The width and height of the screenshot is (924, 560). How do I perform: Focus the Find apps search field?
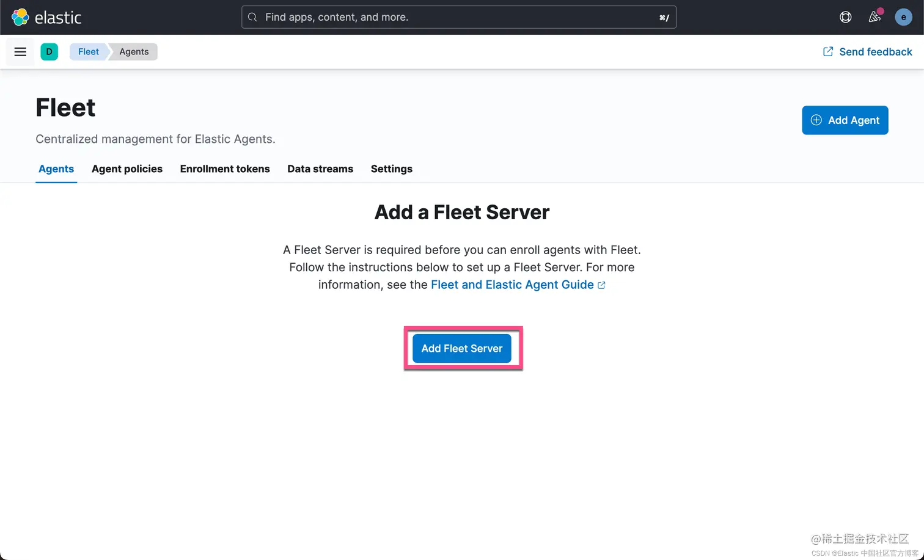point(459,17)
